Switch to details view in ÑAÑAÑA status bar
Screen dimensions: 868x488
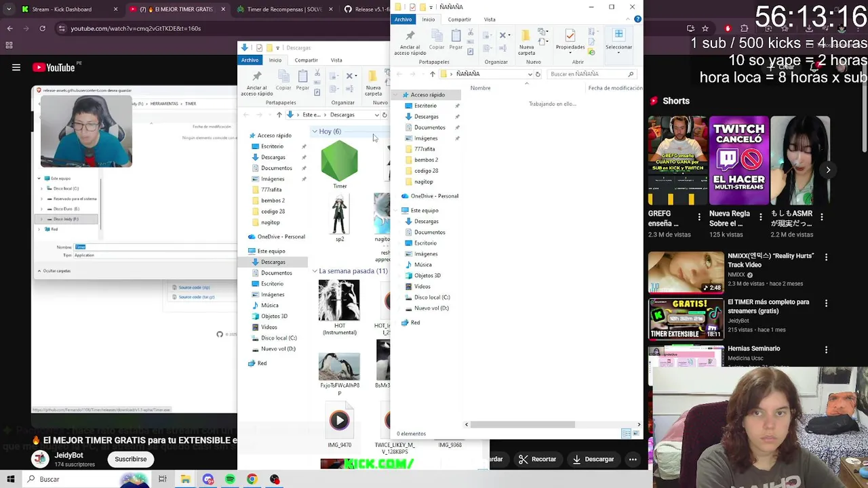point(626,434)
